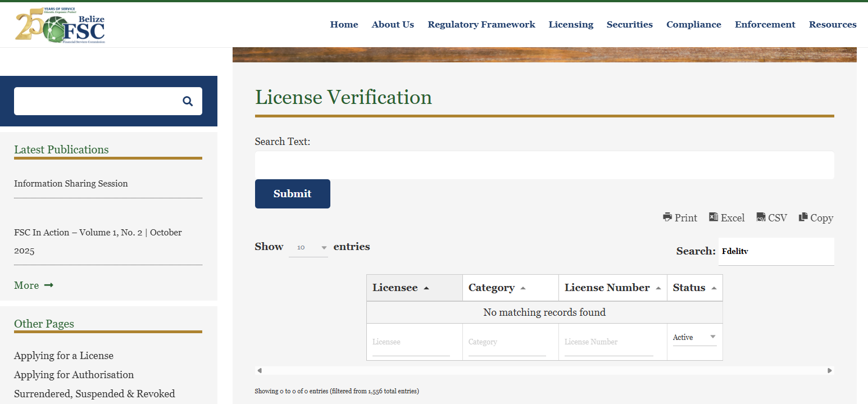868x404 pixels.
Task: Export the table as CSV
Action: (x=771, y=217)
